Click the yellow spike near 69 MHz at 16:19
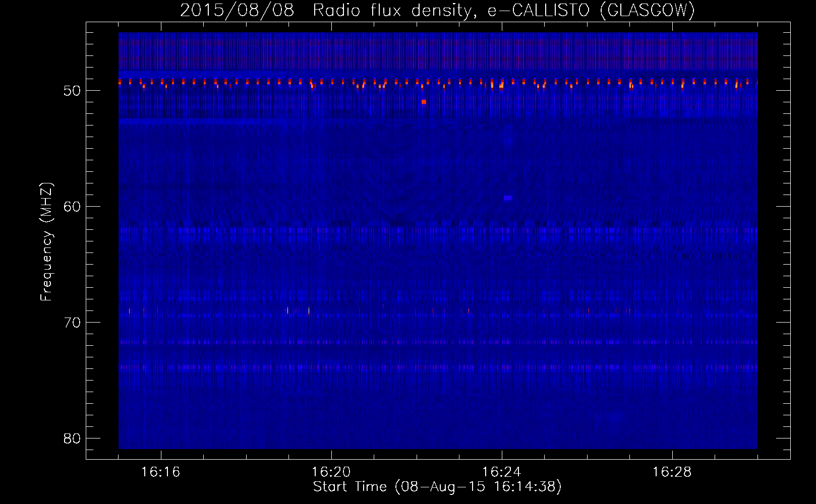Screen dimensions: 816x504 pyautogui.click(x=287, y=310)
